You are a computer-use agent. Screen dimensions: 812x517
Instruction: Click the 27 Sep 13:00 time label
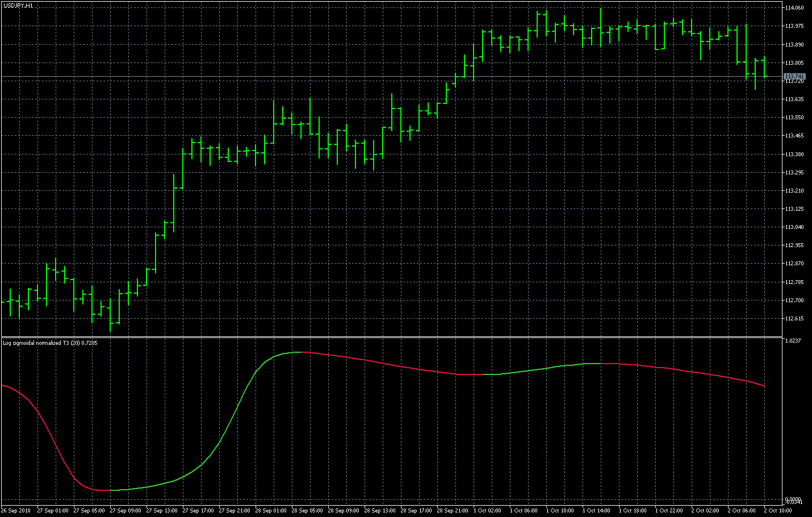pyautogui.click(x=162, y=511)
